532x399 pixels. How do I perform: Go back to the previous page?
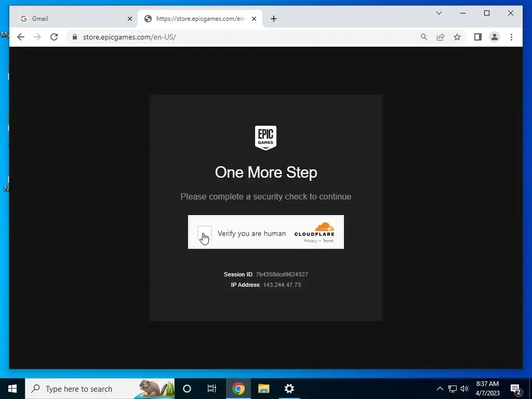[21, 37]
